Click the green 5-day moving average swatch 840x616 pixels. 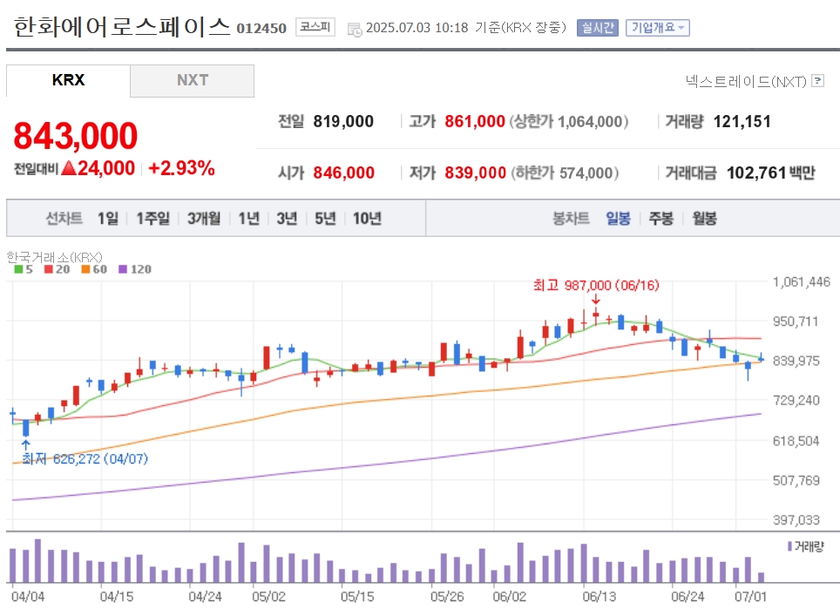tap(18, 269)
